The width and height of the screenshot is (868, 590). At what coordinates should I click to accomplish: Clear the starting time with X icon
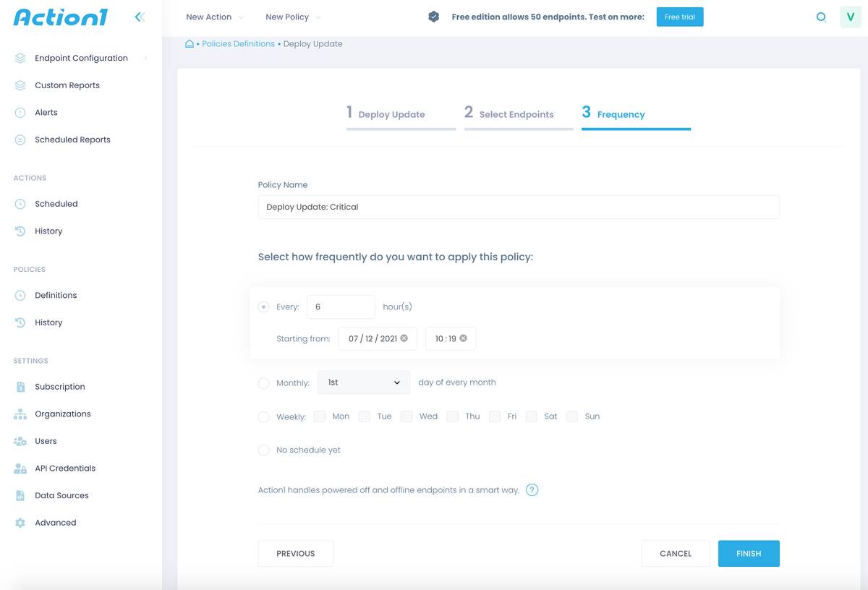(464, 338)
